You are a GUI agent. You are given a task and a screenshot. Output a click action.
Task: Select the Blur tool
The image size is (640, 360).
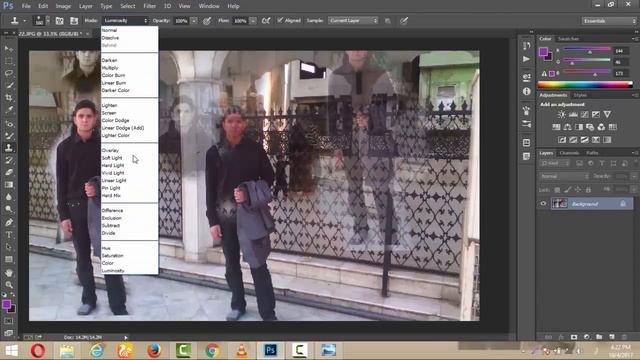9,197
